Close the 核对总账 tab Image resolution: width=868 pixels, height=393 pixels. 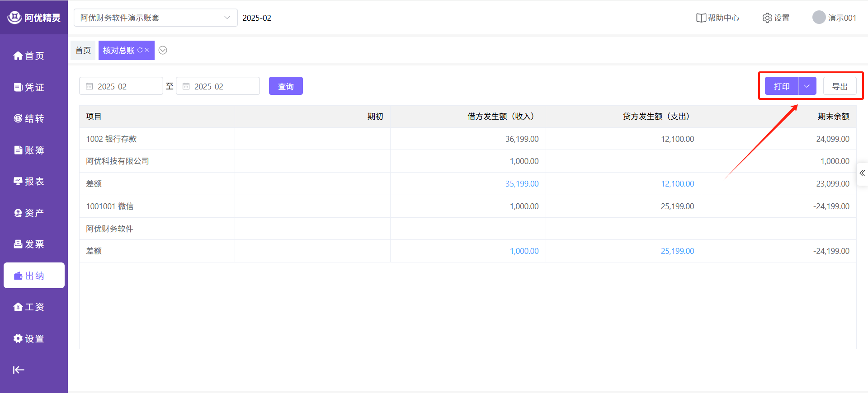tap(147, 50)
